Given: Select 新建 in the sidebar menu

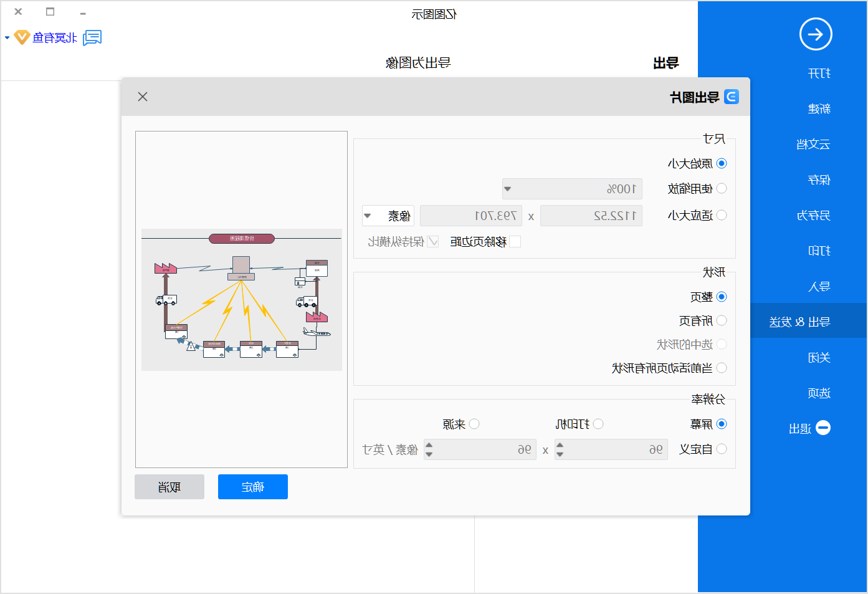Looking at the screenshot, I should pos(819,109).
